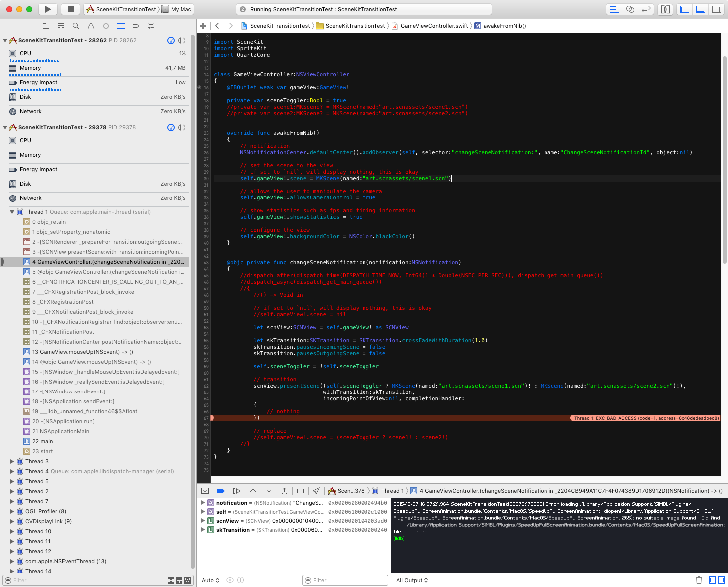Expand Thread 3 in debug navigator
This screenshot has height=587, width=728.
[12, 461]
